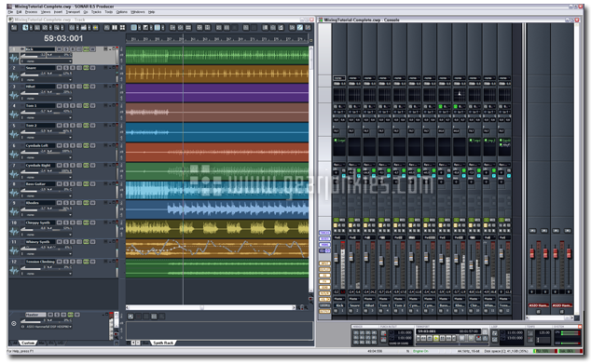This screenshot has height=364, width=591.
Task: Click the Tom 1 channel name in Console
Action: pos(385,305)
